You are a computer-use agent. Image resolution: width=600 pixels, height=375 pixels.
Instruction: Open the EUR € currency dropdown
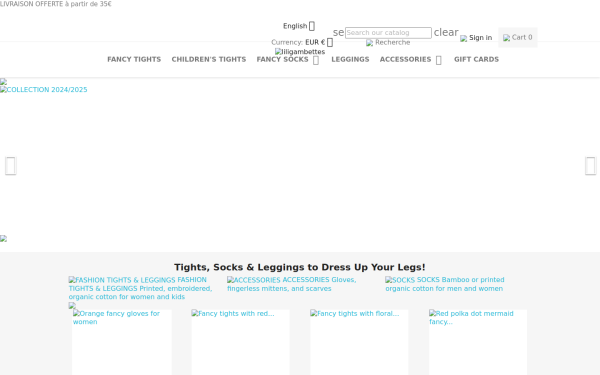click(x=319, y=42)
